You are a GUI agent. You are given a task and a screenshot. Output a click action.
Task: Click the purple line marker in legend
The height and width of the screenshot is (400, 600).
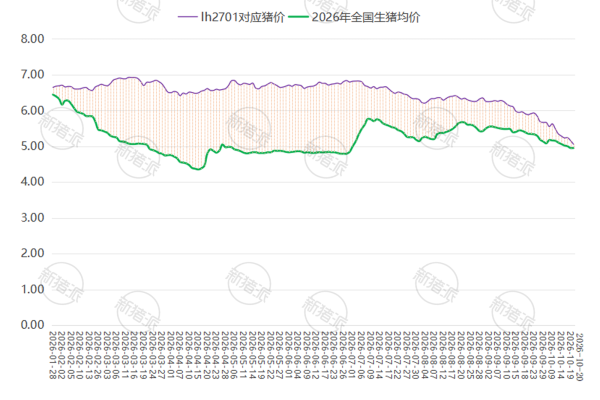(x=188, y=17)
